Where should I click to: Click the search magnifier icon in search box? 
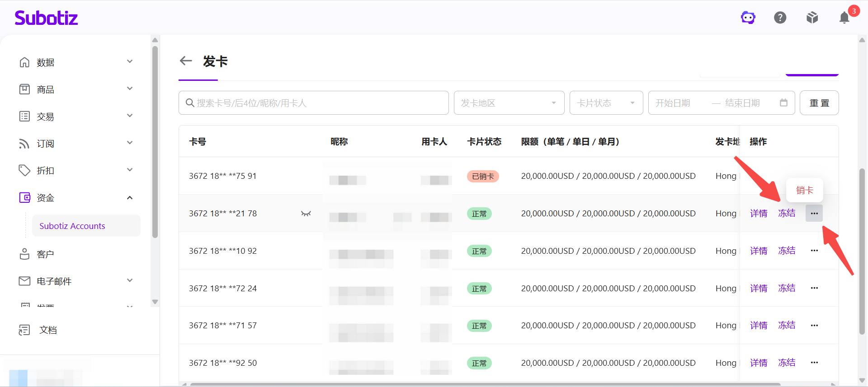pyautogui.click(x=190, y=103)
